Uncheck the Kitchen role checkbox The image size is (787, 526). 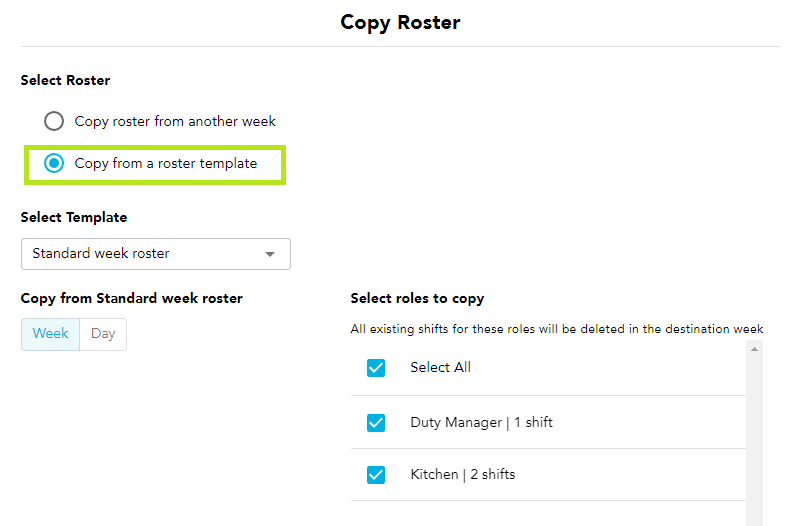click(376, 475)
